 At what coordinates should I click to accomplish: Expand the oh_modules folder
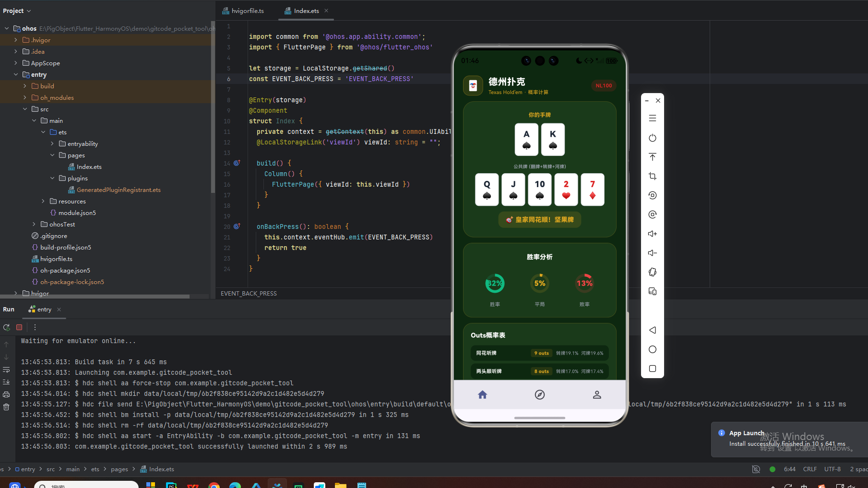click(x=25, y=97)
